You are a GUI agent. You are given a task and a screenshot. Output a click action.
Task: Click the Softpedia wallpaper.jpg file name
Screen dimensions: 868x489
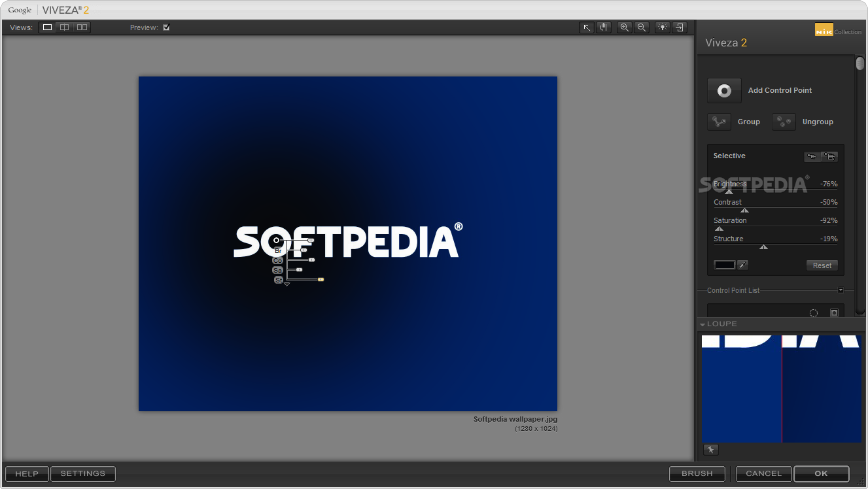pos(515,420)
